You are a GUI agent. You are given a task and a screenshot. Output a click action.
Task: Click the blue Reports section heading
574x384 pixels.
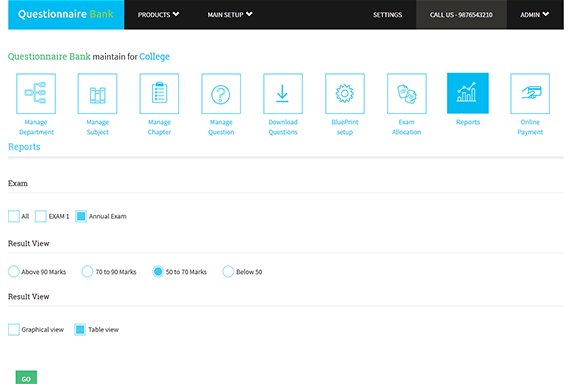(x=24, y=147)
